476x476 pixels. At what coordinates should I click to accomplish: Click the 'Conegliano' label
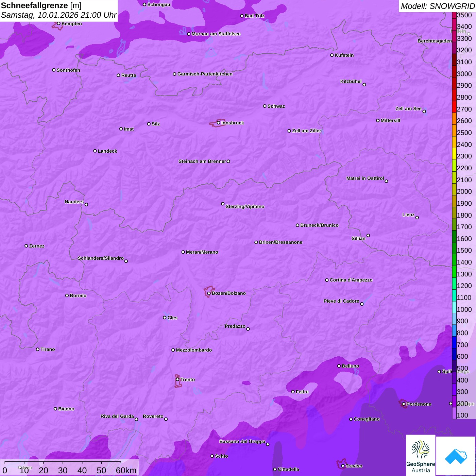click(367, 419)
